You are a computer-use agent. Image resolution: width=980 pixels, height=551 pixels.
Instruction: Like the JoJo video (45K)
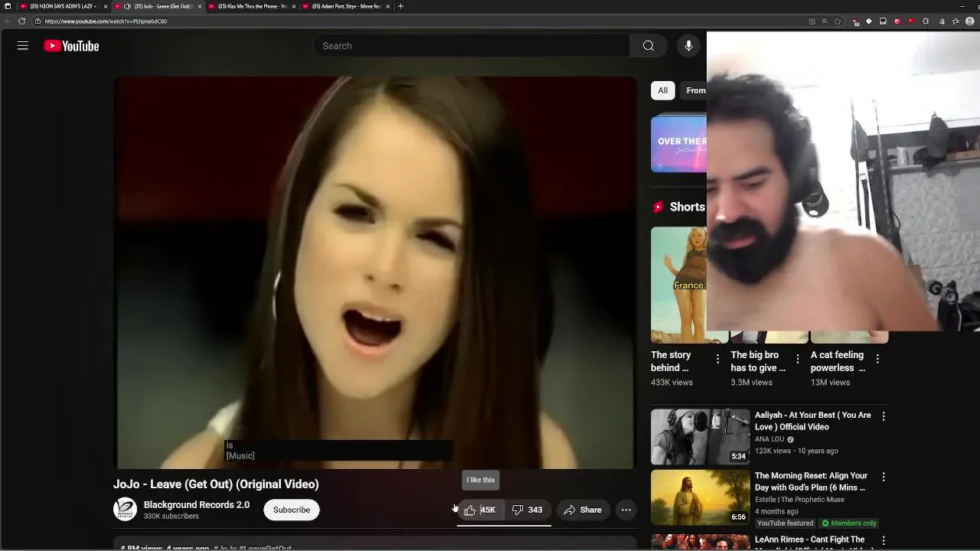pyautogui.click(x=481, y=510)
